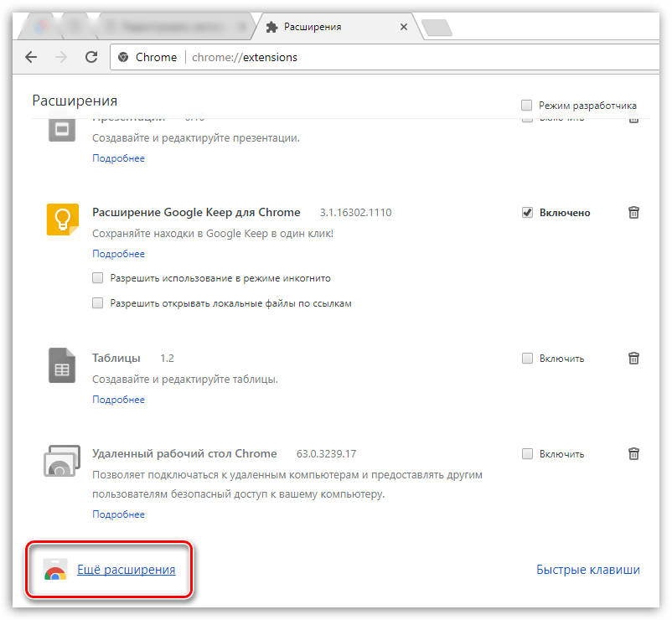This screenshot has height=620, width=672.
Task: Allow Google Keep in incognito mode
Action: (x=98, y=278)
